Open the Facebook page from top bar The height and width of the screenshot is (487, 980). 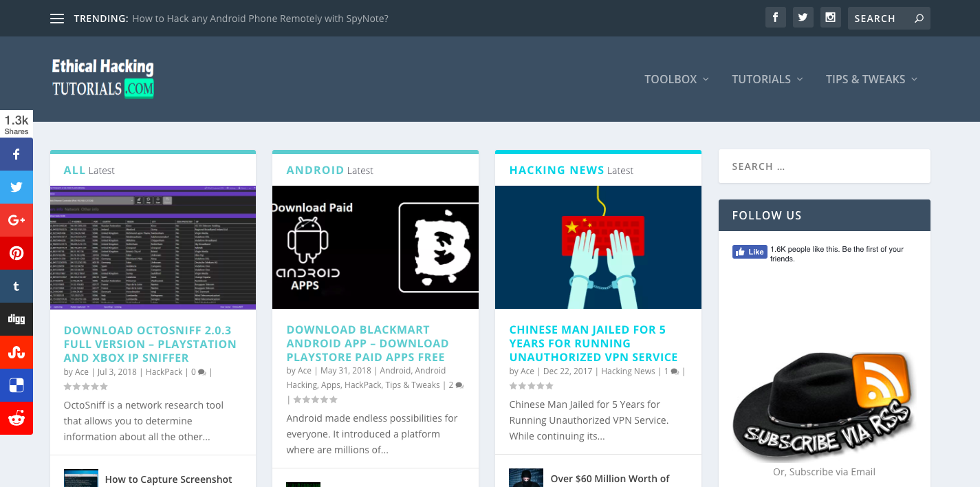[x=775, y=18]
